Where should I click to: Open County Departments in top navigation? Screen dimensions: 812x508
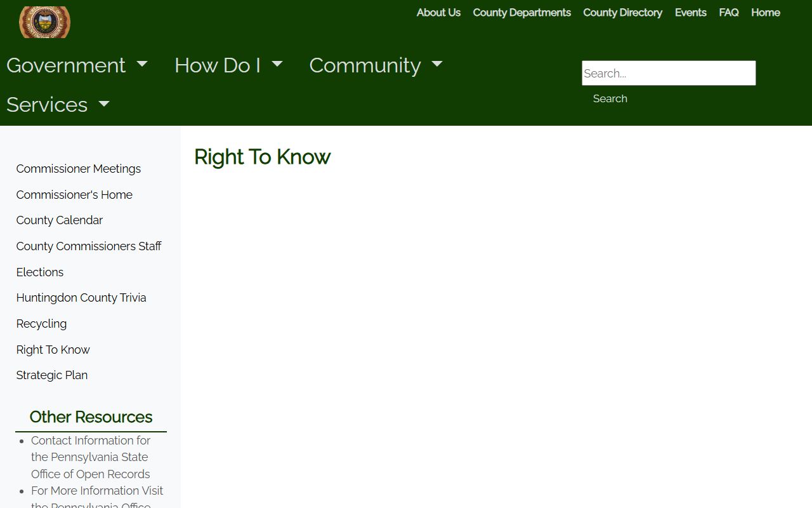(x=521, y=13)
